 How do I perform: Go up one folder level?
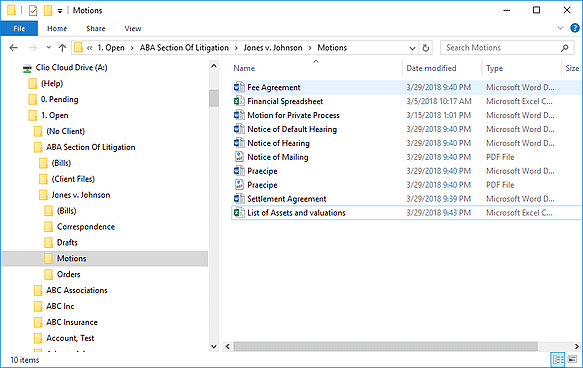62,48
